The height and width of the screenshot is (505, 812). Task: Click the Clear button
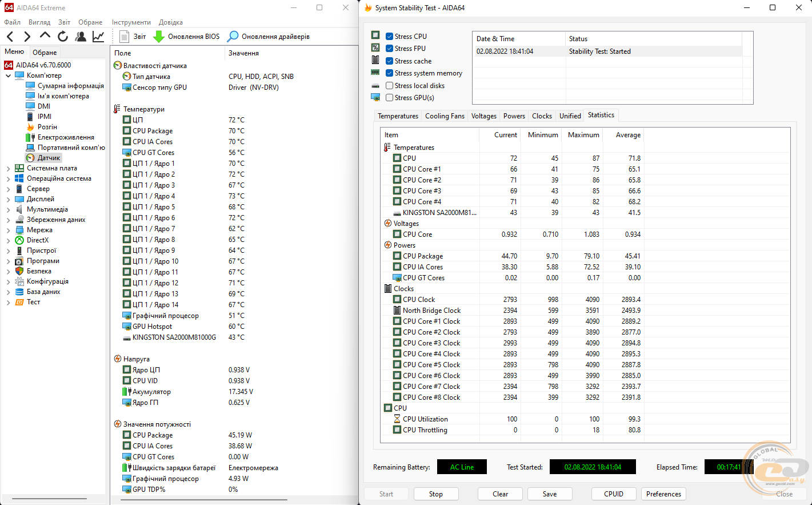[501, 494]
